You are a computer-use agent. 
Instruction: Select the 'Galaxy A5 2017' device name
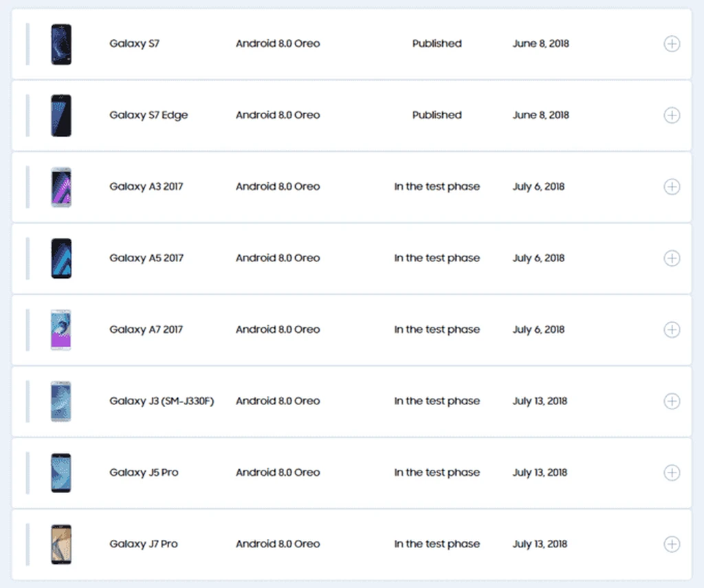coord(146,258)
